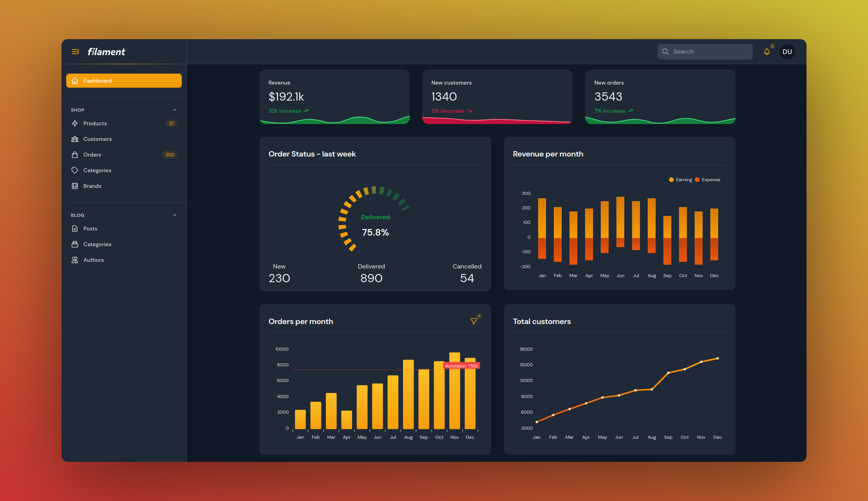Click the Posts document icon
868x501 pixels.
[x=75, y=229]
